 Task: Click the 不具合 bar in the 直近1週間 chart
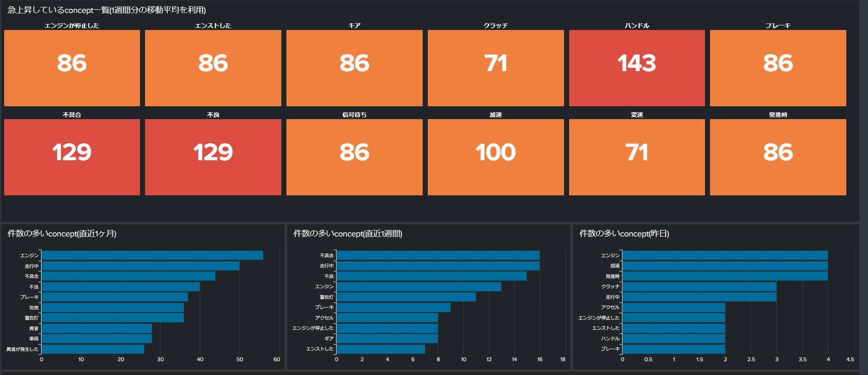438,255
